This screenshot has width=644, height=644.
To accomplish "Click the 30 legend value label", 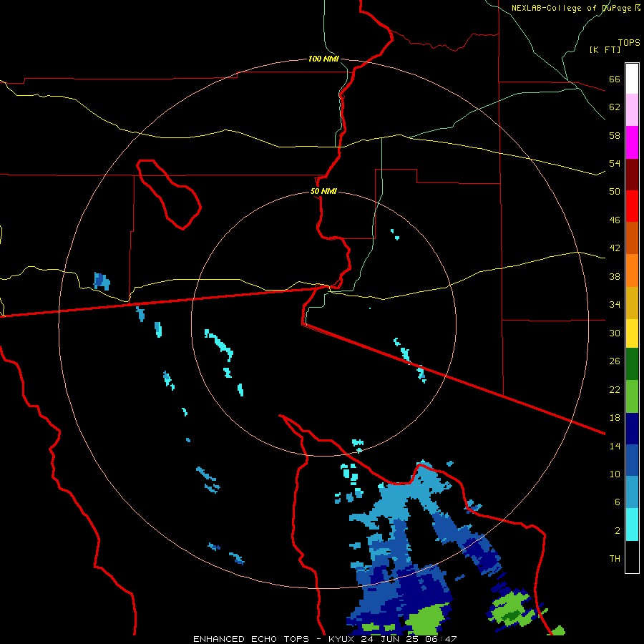I will click(615, 333).
